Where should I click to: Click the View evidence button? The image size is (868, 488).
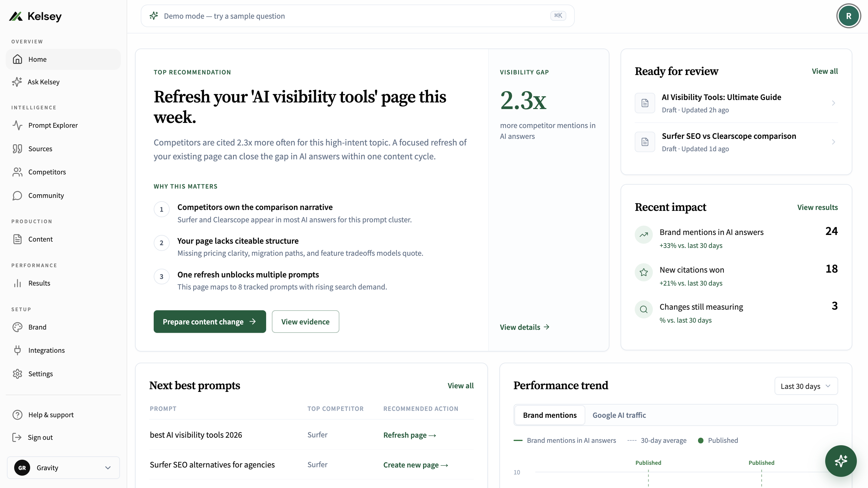[x=305, y=322]
